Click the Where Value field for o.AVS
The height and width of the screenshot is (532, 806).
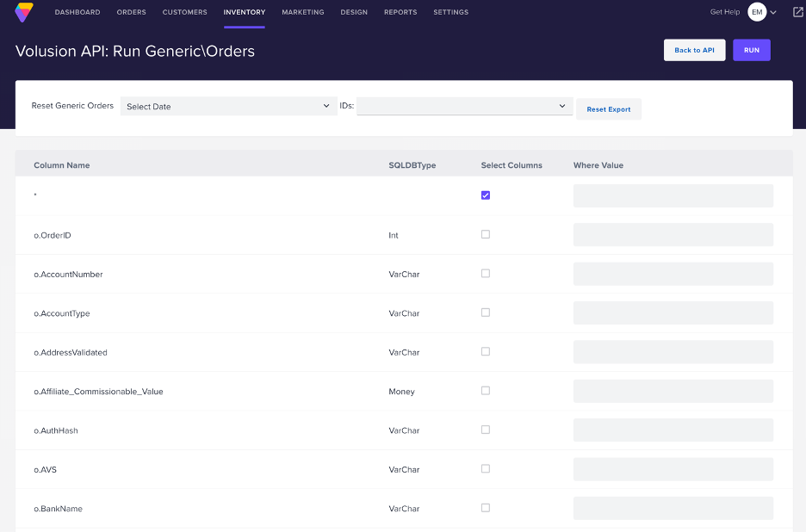point(673,469)
